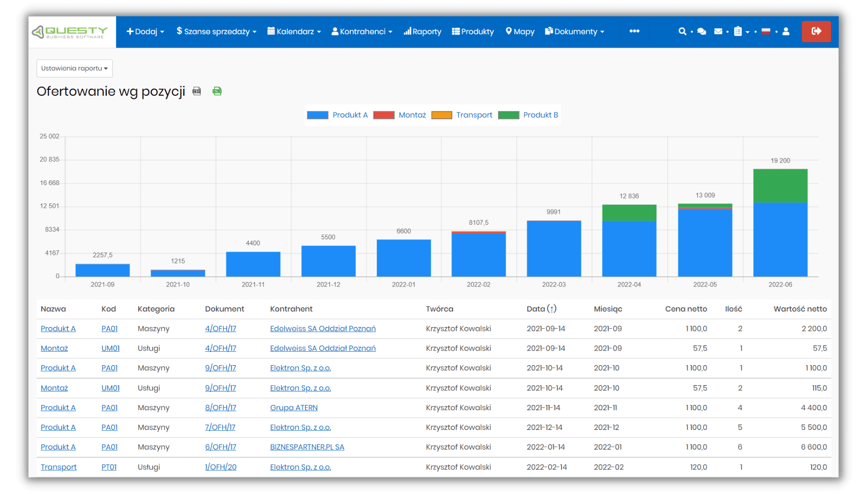Open the PT01 code link
The width and height of the screenshot is (868, 494).
pos(109,467)
